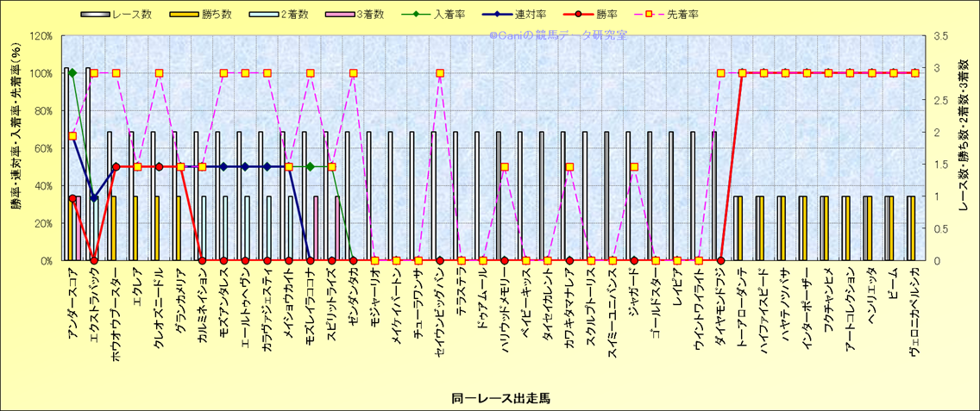Select the left y-axis title for 勝率・連対率

pyautogui.click(x=16, y=146)
